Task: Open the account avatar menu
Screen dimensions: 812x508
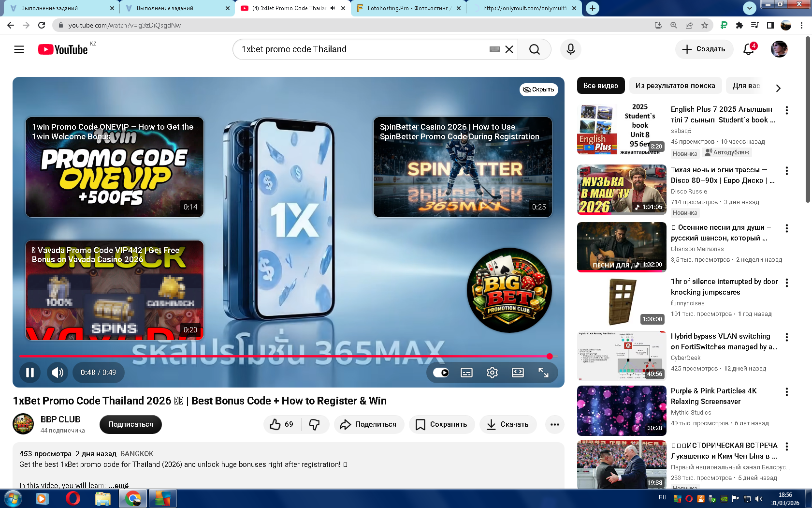Action: 779,49
